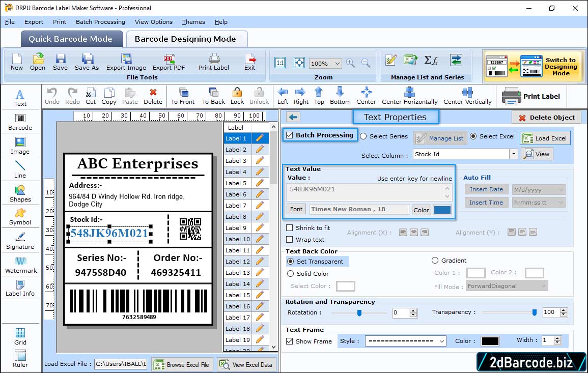Increase Rotation stepper value
This screenshot has height=373, width=588.
[x=413, y=310]
